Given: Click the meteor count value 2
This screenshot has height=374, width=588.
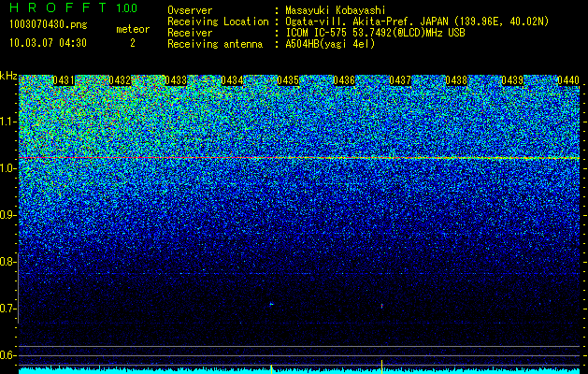Looking at the screenshot, I should [133, 43].
